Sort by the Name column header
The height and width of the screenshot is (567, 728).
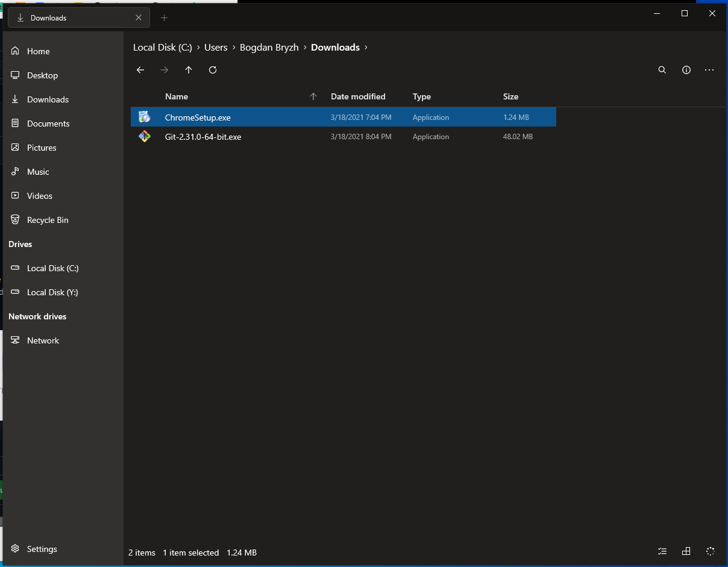click(177, 96)
